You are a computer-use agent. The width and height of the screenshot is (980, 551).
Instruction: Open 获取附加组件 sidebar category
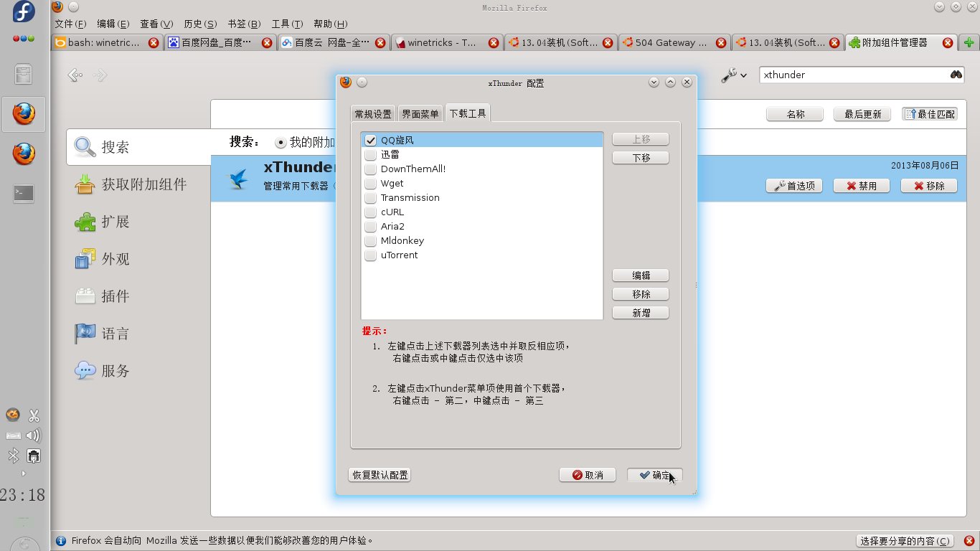(x=138, y=184)
